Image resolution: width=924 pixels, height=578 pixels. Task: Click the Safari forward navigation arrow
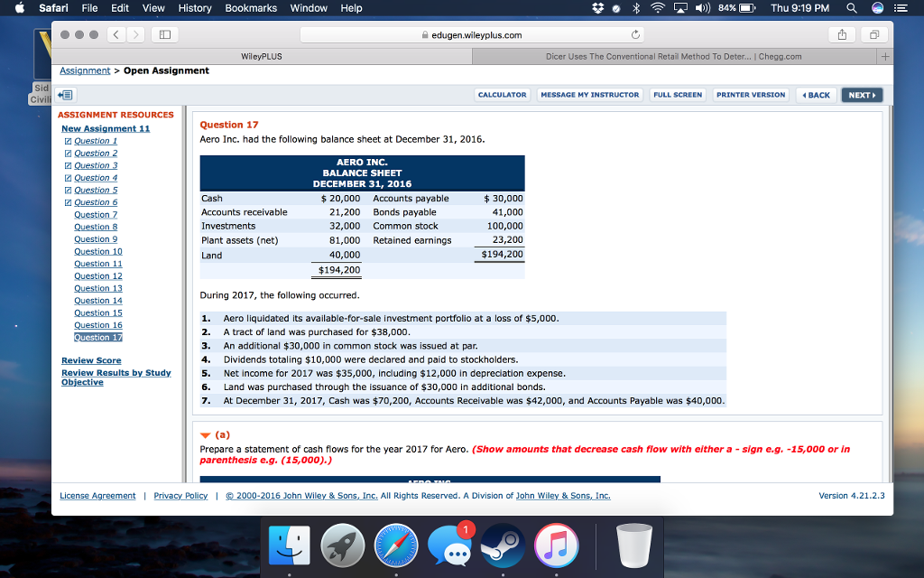pyautogui.click(x=135, y=35)
